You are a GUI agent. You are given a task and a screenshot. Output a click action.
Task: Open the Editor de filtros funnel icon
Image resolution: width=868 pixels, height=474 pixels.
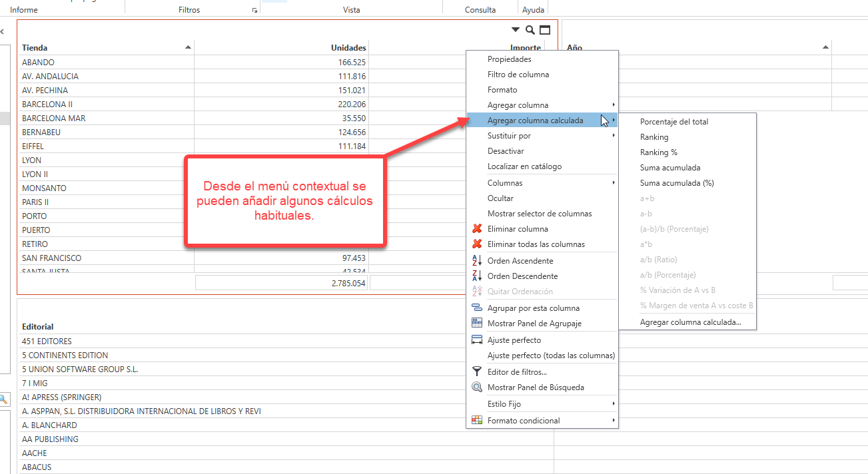(476, 371)
